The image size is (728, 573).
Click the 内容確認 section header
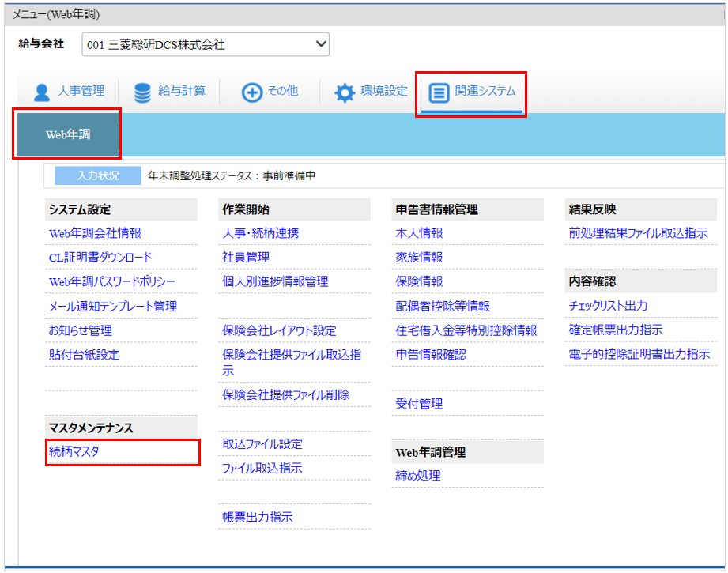click(x=641, y=281)
